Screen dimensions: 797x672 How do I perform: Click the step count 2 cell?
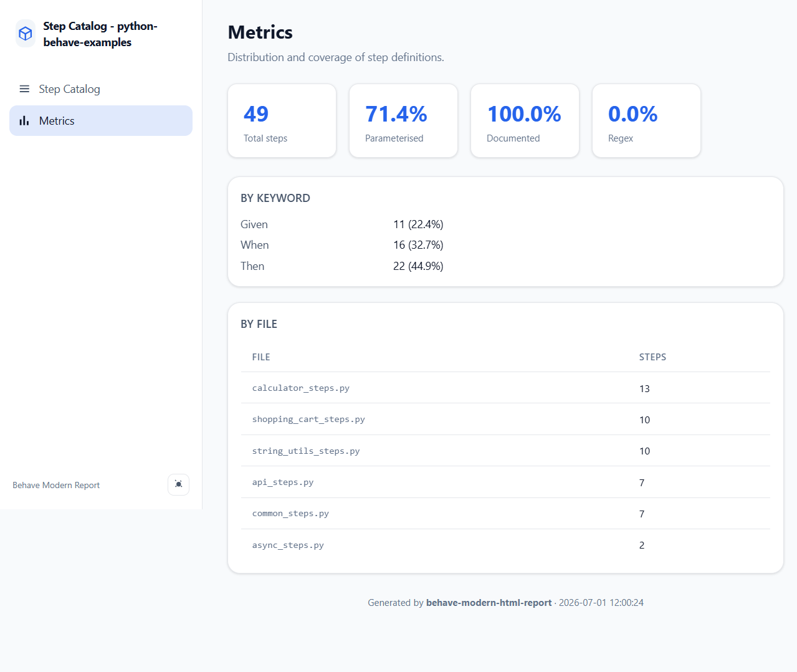pyautogui.click(x=642, y=545)
